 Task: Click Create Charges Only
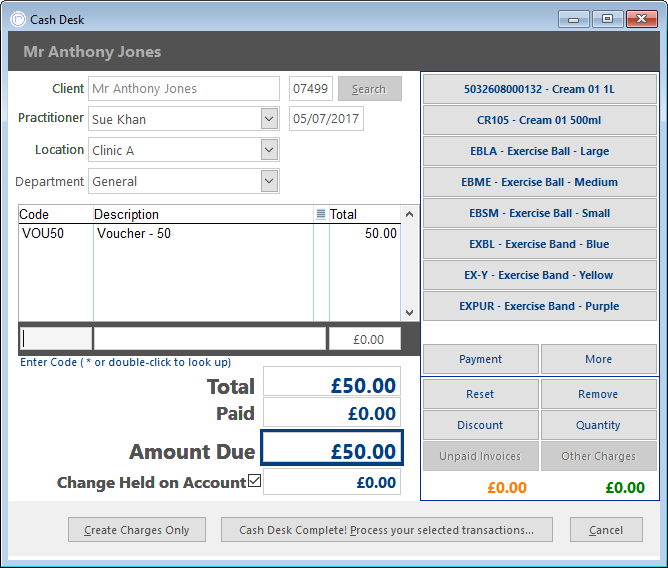pos(137,530)
